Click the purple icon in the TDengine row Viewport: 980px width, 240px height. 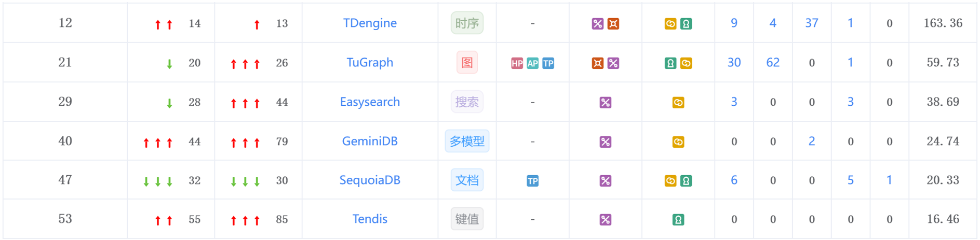598,24
